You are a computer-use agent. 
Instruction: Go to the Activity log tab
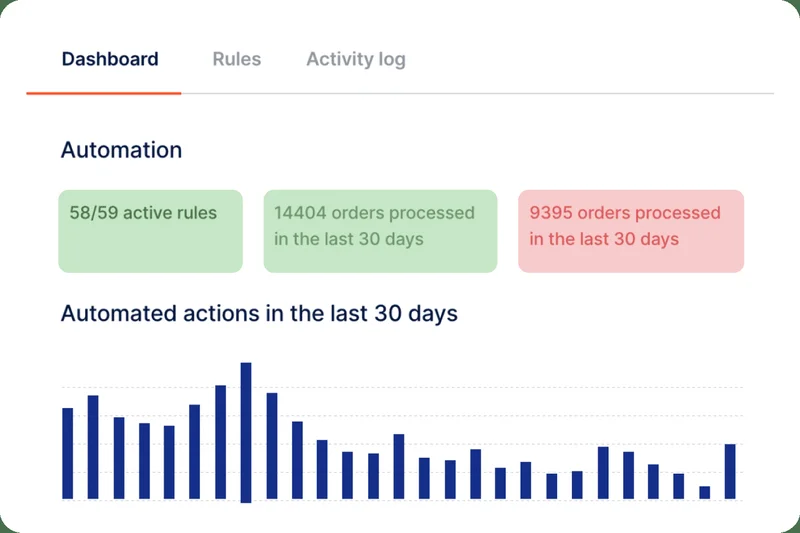click(x=356, y=59)
